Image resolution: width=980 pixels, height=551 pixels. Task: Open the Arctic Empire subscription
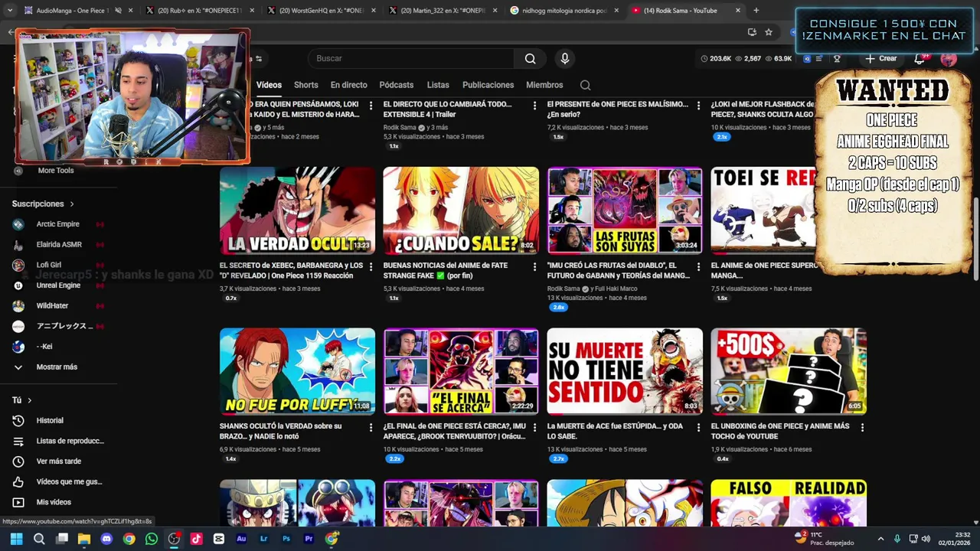(x=57, y=224)
